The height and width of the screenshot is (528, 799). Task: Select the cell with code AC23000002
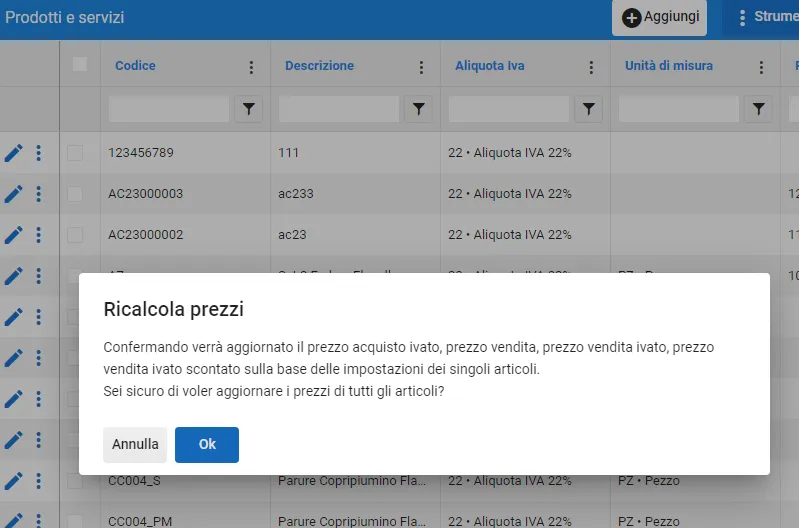(185, 235)
